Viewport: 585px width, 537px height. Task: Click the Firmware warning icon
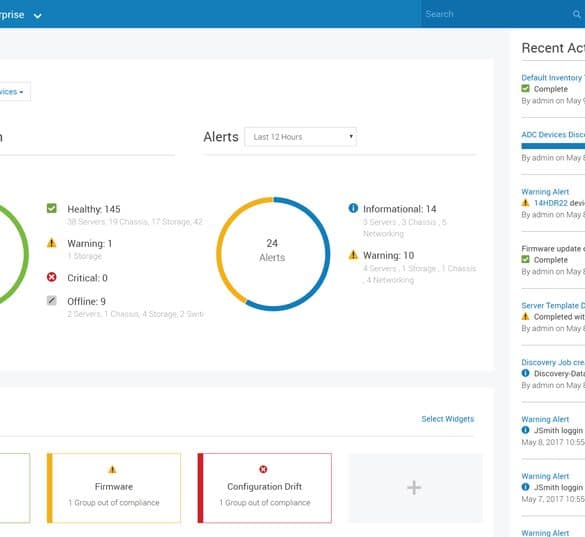(112, 469)
